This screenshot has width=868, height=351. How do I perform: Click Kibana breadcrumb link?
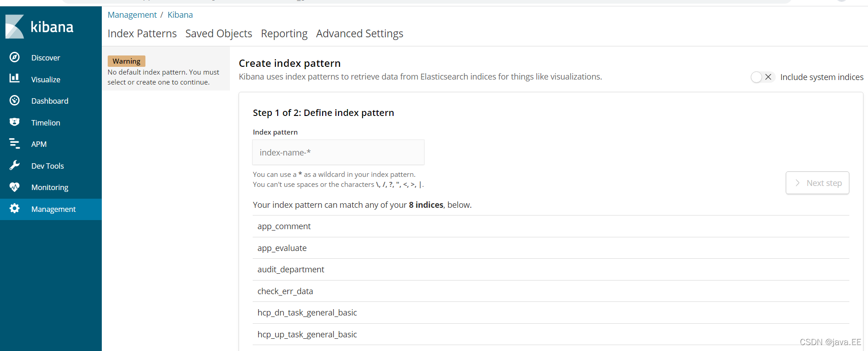pyautogui.click(x=180, y=15)
